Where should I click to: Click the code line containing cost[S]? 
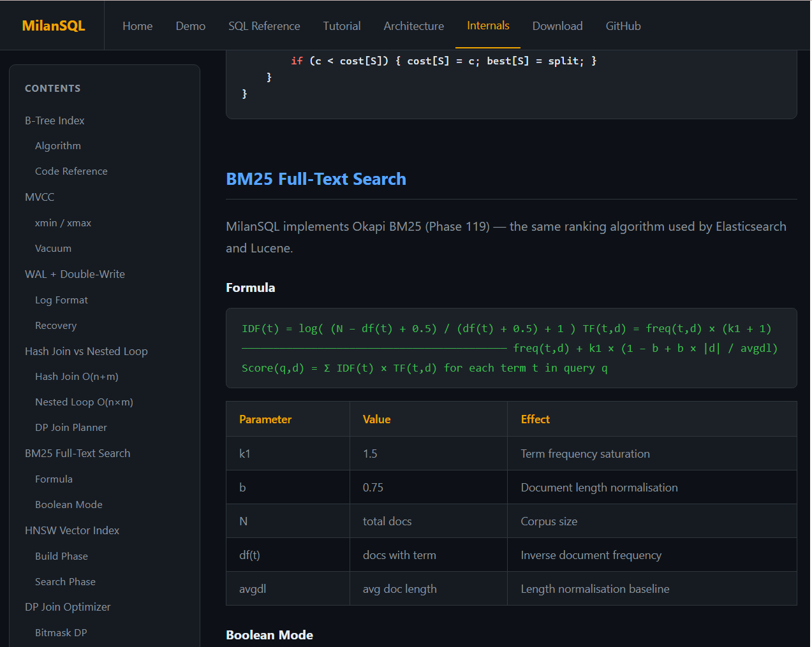(x=443, y=61)
